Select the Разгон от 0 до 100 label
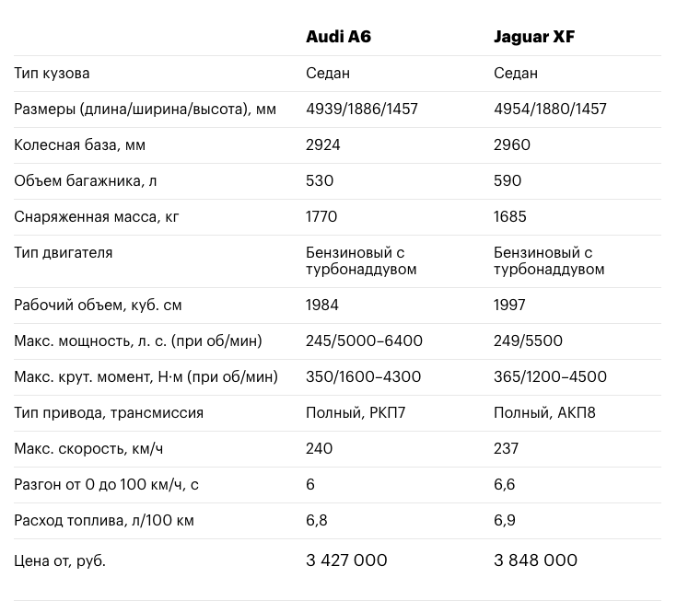Viewport: 700px width, 612px height. [106, 485]
